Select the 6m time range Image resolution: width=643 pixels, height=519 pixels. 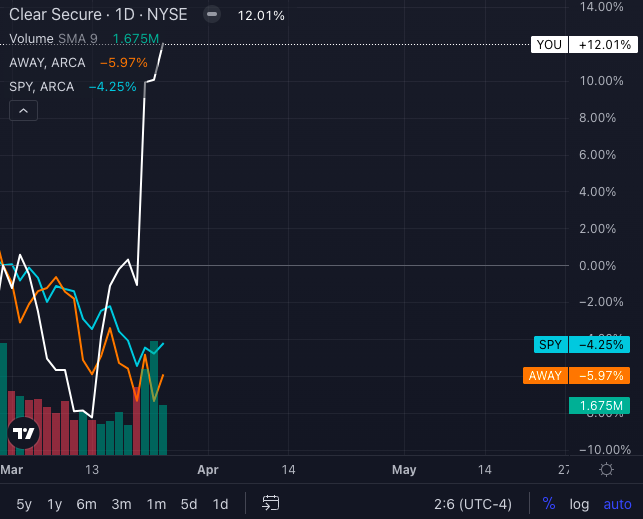tap(87, 503)
